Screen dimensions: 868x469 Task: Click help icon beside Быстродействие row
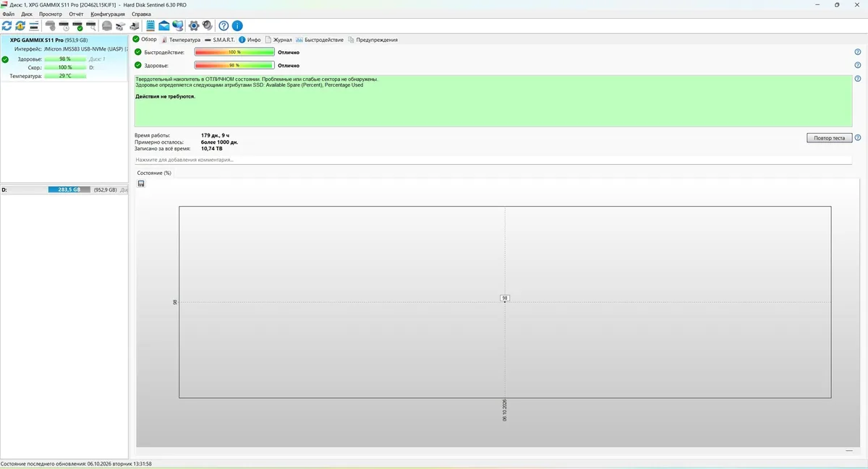tap(858, 52)
